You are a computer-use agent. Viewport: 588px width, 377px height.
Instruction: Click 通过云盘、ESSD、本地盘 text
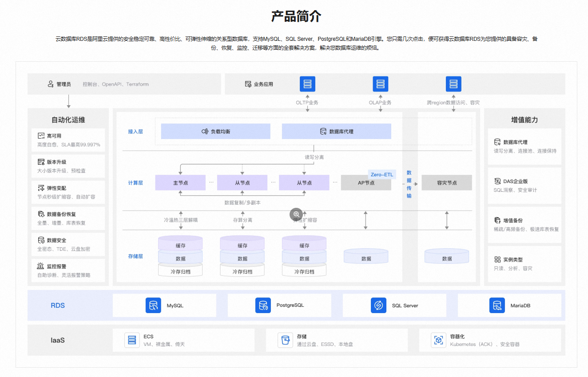325,344
